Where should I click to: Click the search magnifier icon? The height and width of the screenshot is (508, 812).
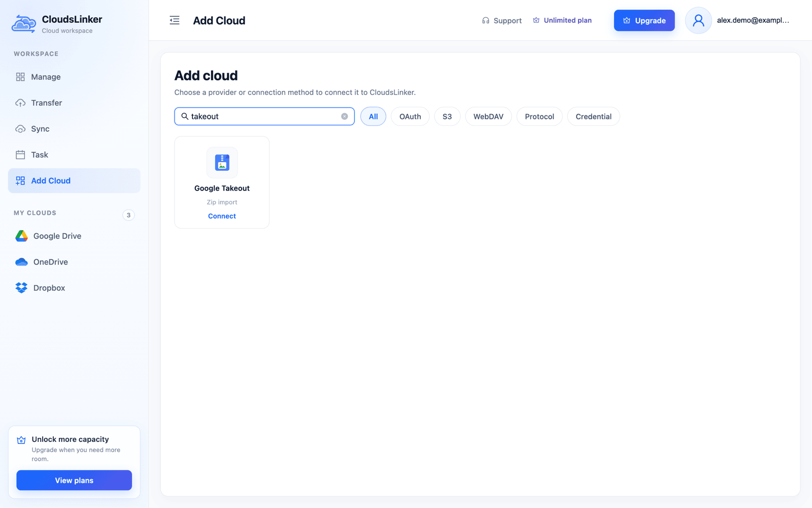[185, 116]
